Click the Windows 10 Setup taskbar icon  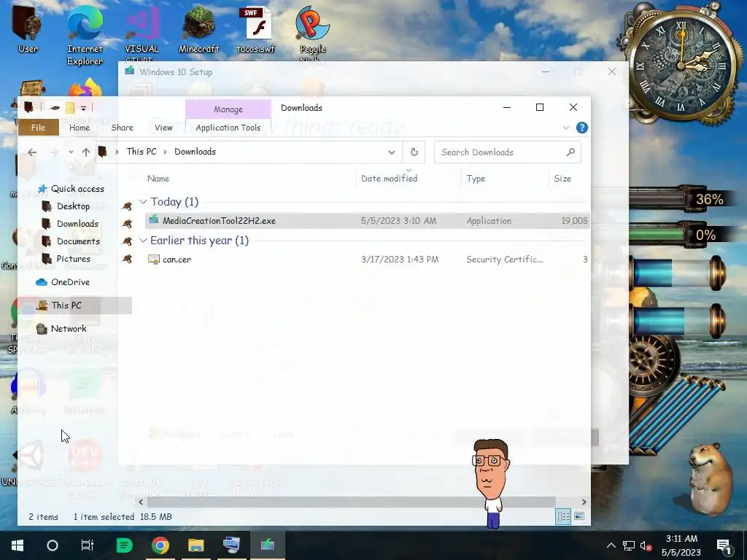tap(267, 545)
